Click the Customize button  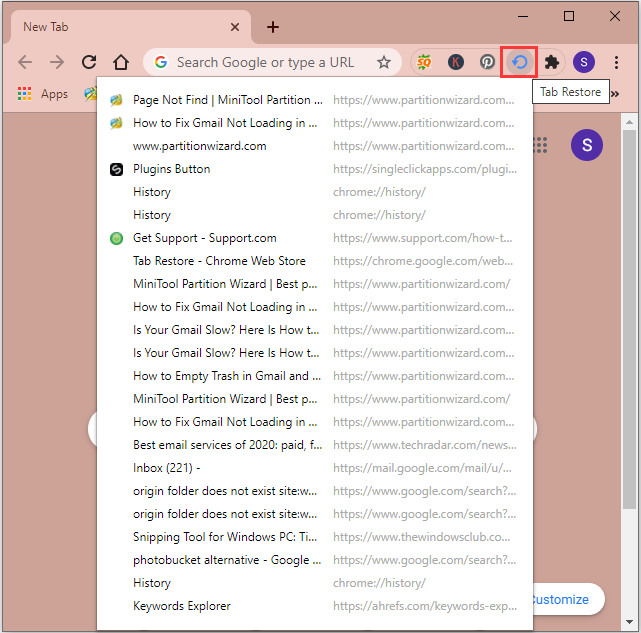tap(567, 599)
